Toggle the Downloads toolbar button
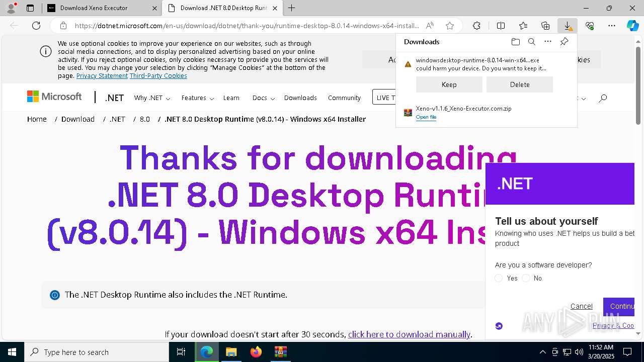The width and height of the screenshot is (644, 362). click(568, 26)
